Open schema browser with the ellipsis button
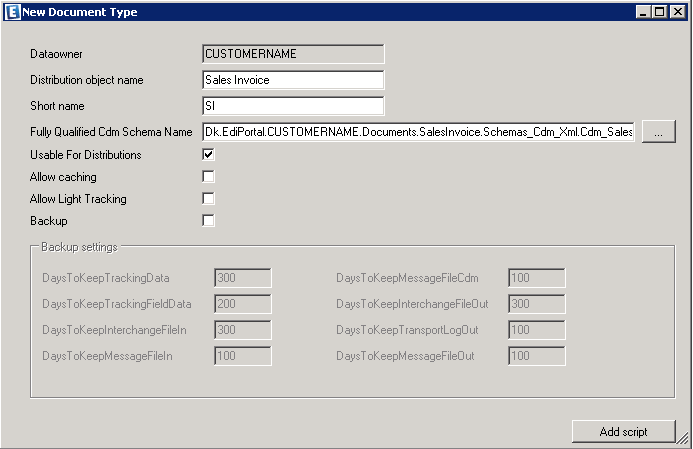Screen dimensions: 693x449 pos(659,132)
